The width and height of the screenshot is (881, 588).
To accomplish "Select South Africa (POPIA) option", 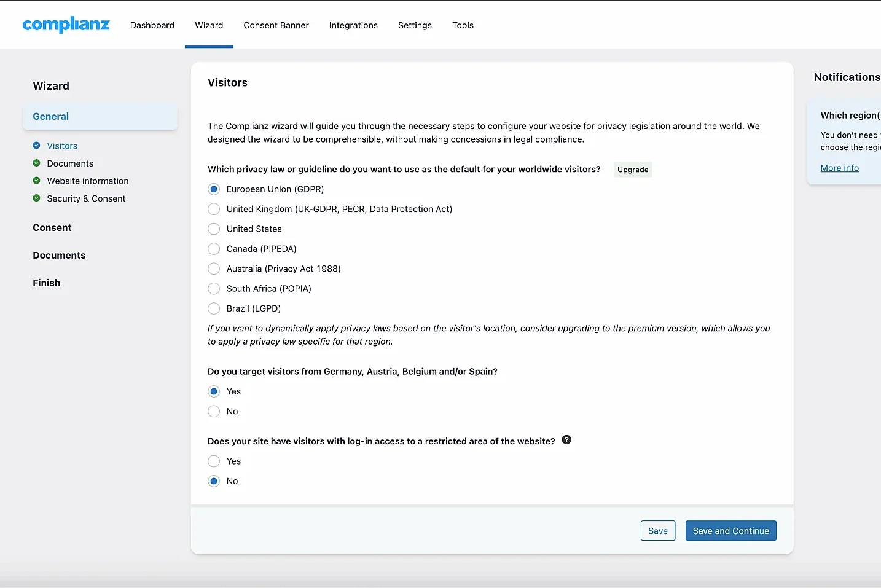I will point(214,288).
